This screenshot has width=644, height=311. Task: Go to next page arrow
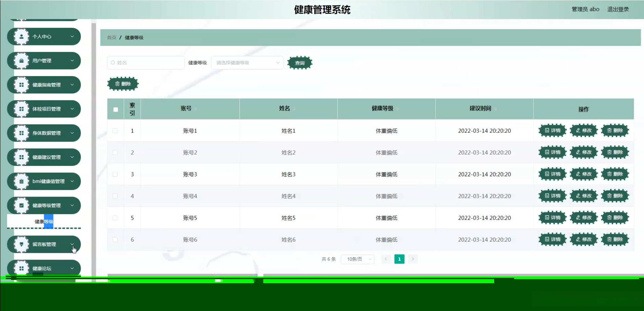point(413,259)
